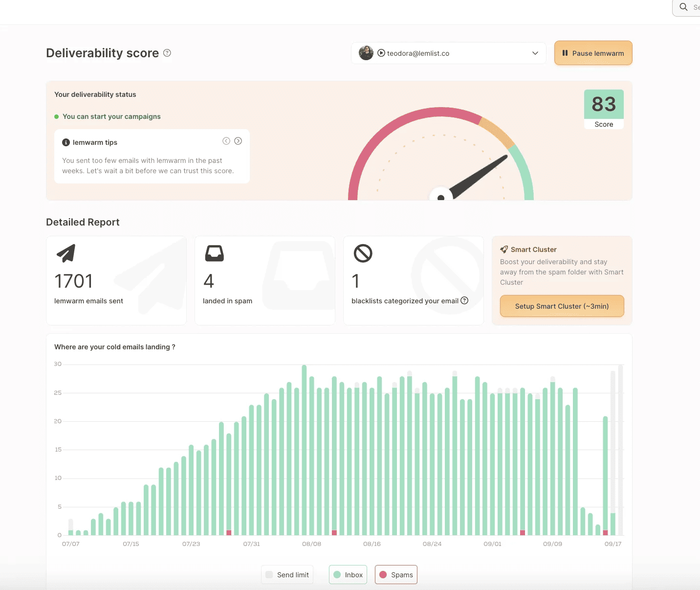Click the '09/17' date label on chart axis
Screen dimensions: 700x590
click(613, 544)
